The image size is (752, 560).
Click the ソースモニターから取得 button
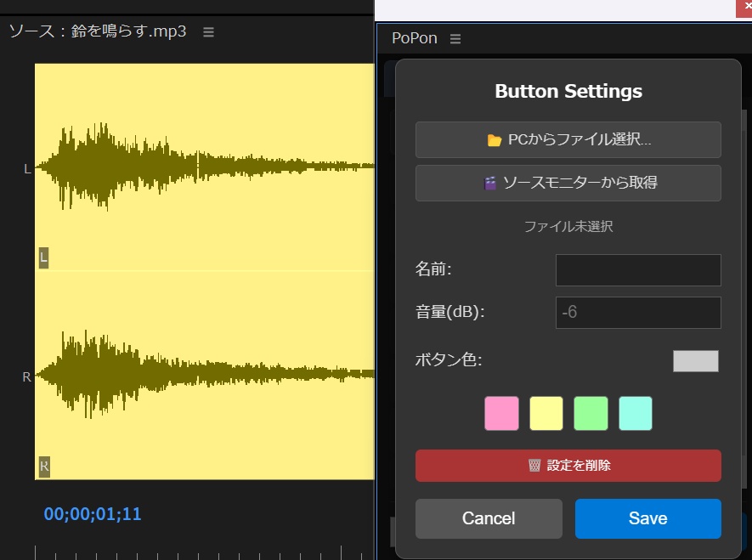pos(568,183)
